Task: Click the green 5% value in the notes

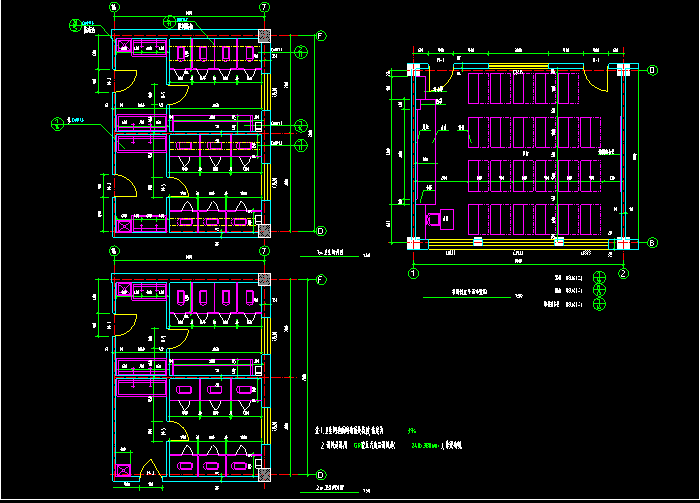Action: coord(411,431)
